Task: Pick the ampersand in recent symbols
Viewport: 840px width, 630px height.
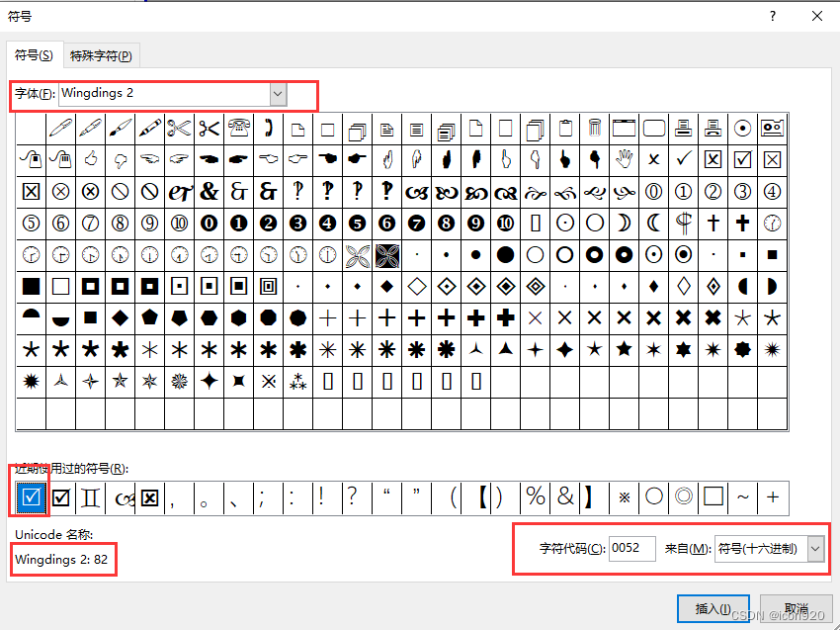Action: tap(564, 497)
